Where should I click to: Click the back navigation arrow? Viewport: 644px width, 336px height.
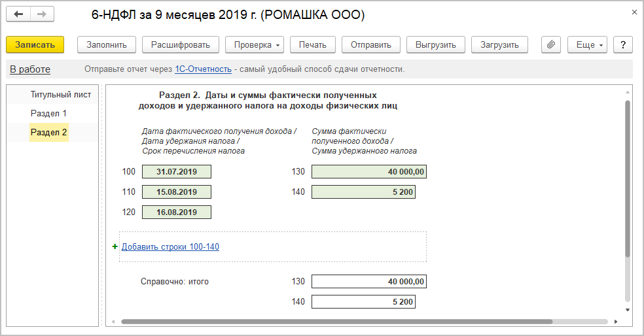(x=19, y=14)
